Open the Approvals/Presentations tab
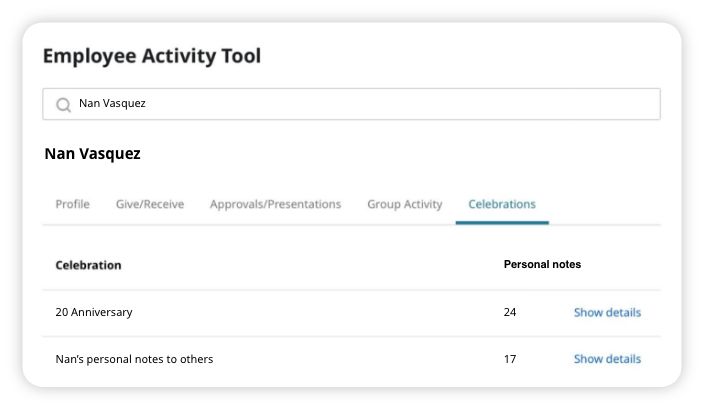Viewport: 704px width, 410px height. click(275, 204)
